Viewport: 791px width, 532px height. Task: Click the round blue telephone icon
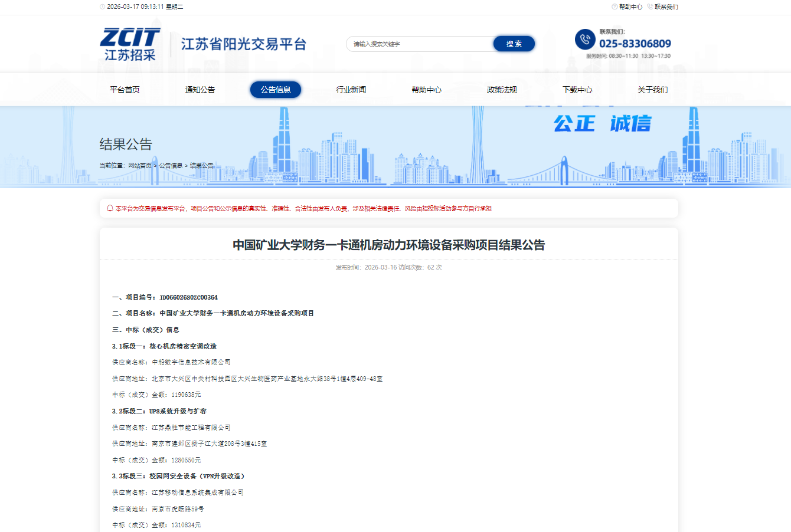[585, 40]
